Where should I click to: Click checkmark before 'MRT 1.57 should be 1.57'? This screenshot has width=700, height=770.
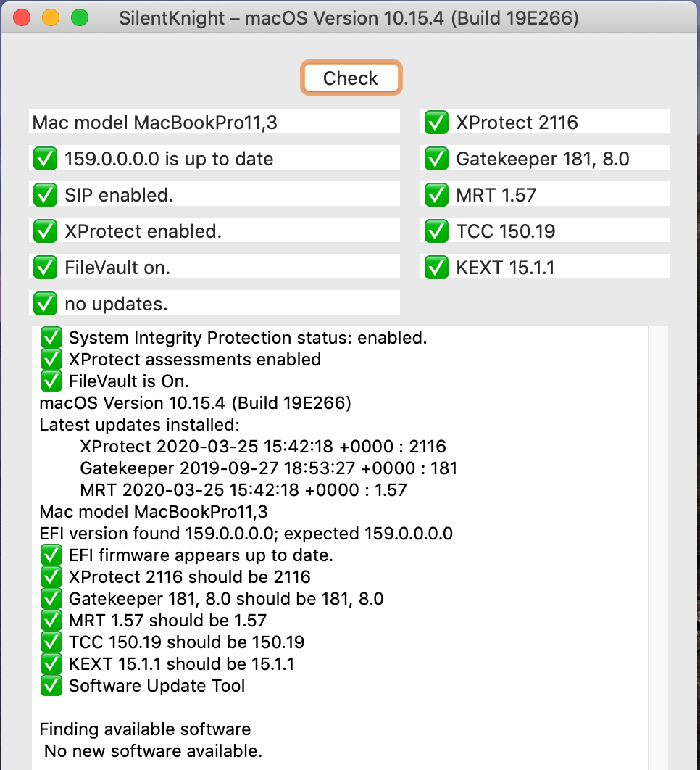(51, 620)
